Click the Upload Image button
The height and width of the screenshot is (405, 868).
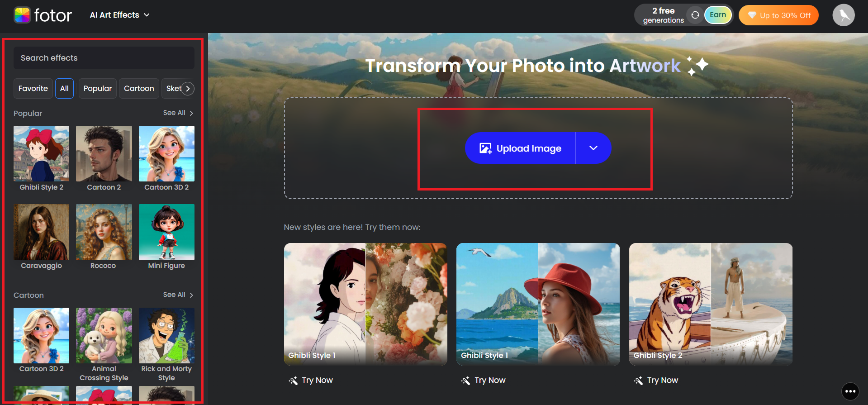pos(520,148)
